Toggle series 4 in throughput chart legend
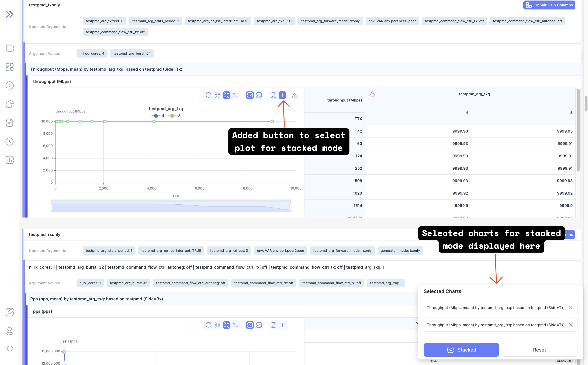 point(158,116)
